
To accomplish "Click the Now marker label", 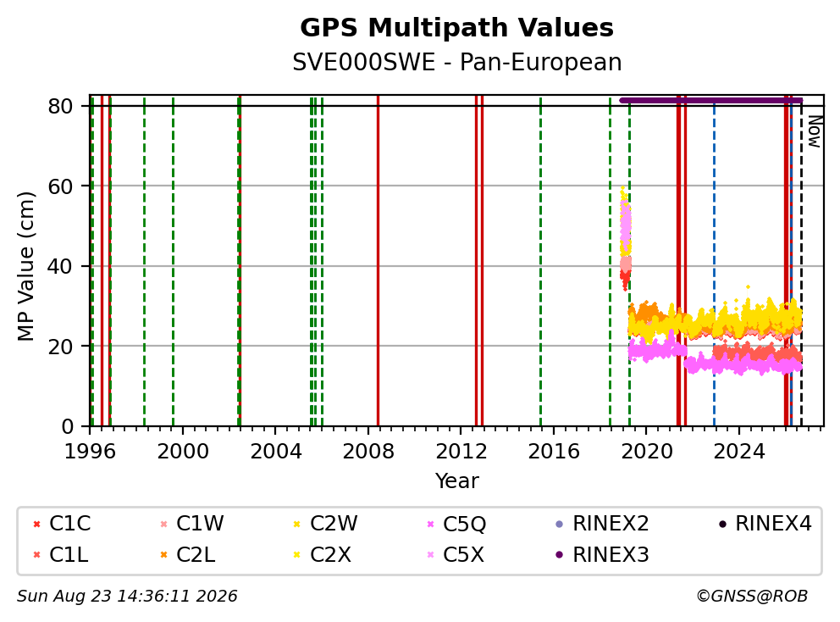I will [815, 132].
